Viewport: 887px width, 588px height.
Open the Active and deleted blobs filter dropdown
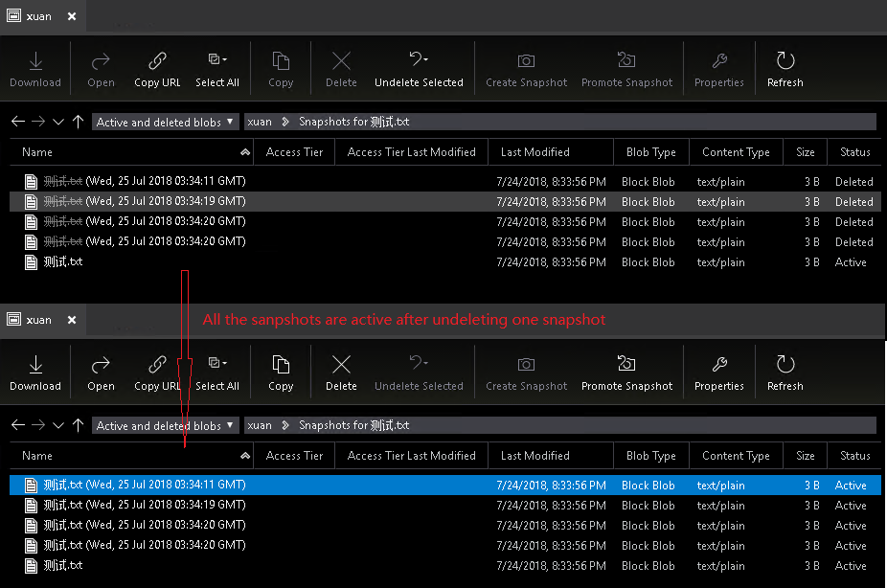[165, 122]
